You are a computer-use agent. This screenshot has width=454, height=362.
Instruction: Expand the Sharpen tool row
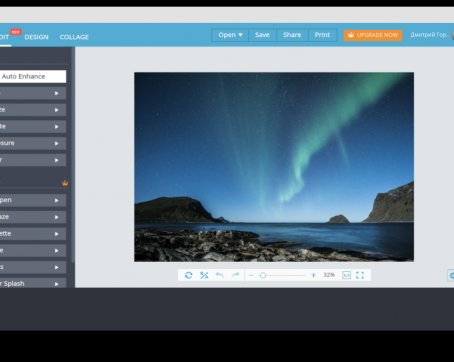(x=33, y=200)
